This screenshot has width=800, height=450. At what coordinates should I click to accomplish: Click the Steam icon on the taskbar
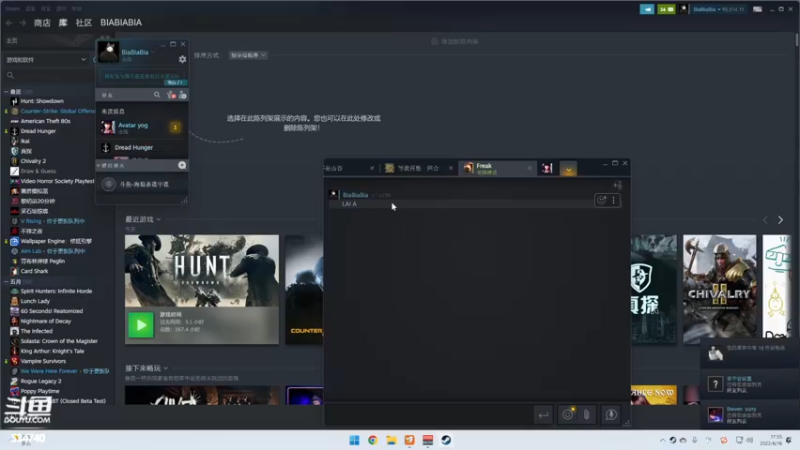446,440
